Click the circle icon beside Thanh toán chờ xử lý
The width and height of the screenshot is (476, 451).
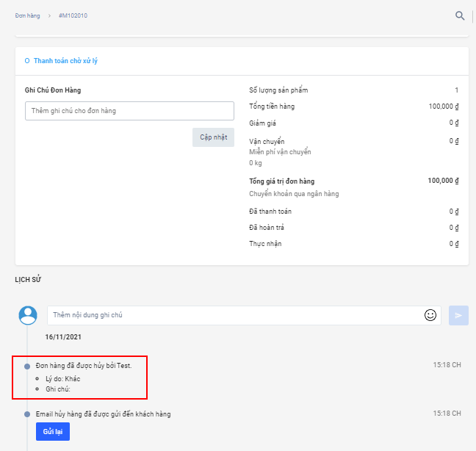coord(27,61)
